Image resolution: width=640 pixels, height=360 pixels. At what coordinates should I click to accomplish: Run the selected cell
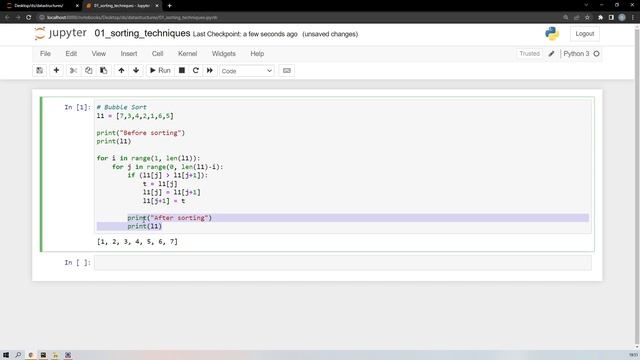tap(160, 71)
